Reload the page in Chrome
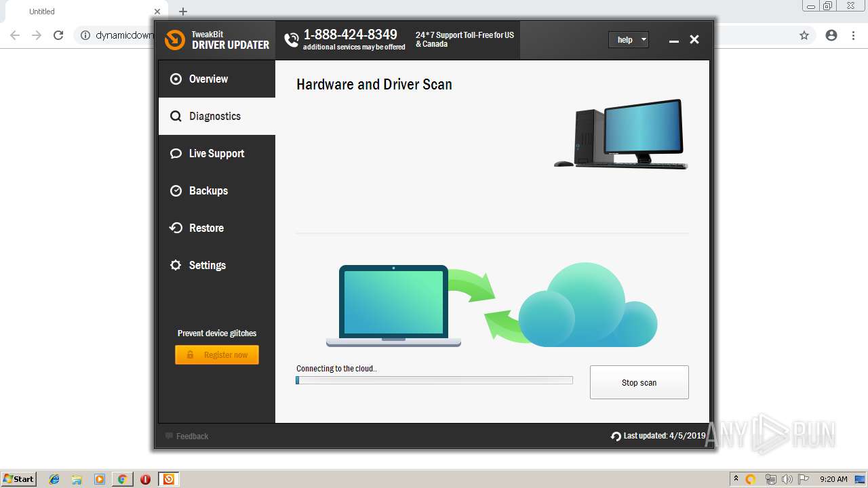The height and width of the screenshot is (488, 868). pos(58,35)
